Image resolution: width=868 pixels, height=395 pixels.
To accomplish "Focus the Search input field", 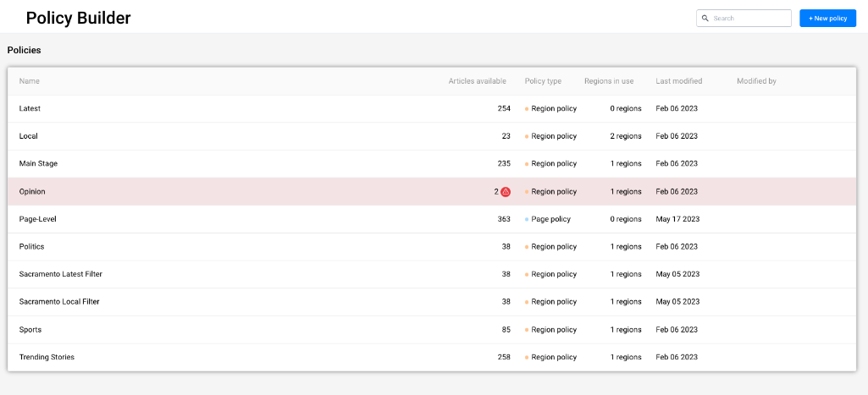I will (x=744, y=19).
